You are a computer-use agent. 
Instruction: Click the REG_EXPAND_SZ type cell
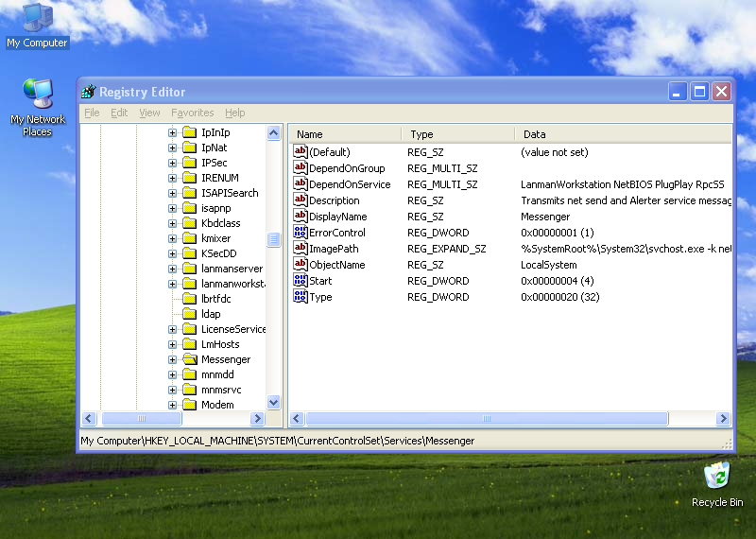coord(446,249)
